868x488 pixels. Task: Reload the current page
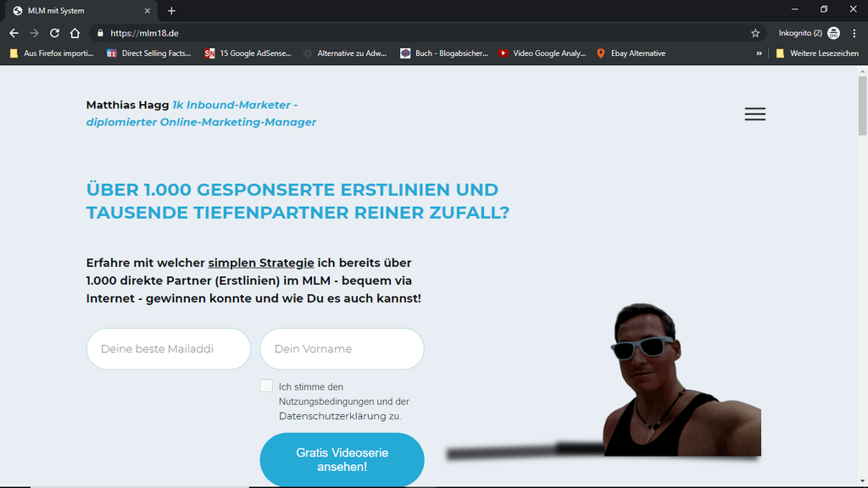(x=54, y=32)
